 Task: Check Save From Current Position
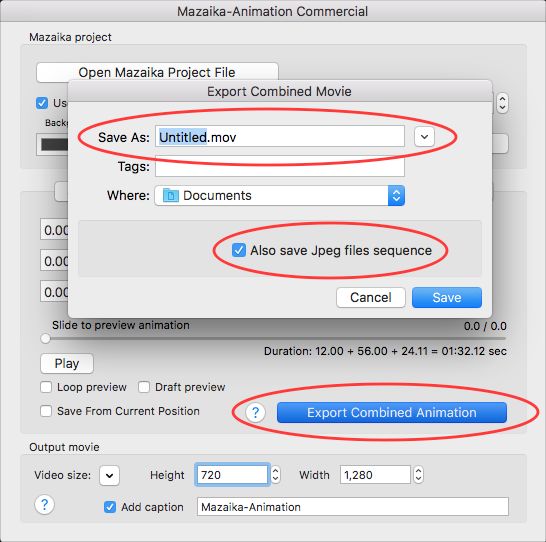click(x=46, y=411)
